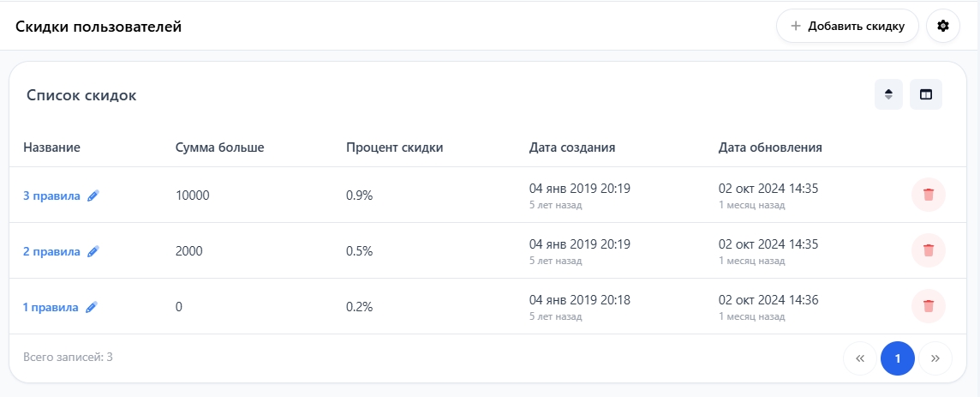980x397 pixels.
Task: Select page 1 in pagination
Action: tap(898, 358)
